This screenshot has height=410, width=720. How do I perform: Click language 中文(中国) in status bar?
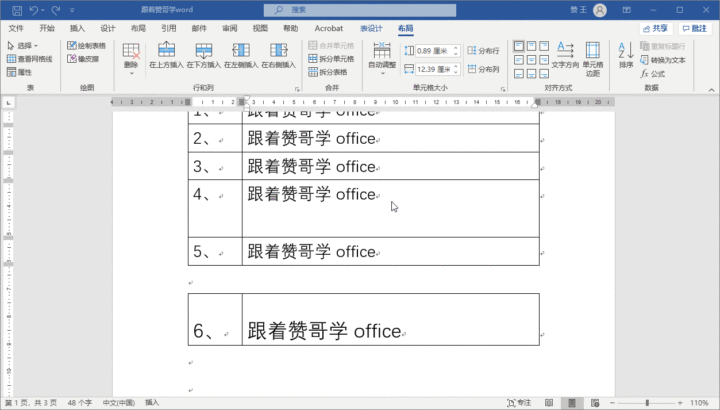point(118,403)
